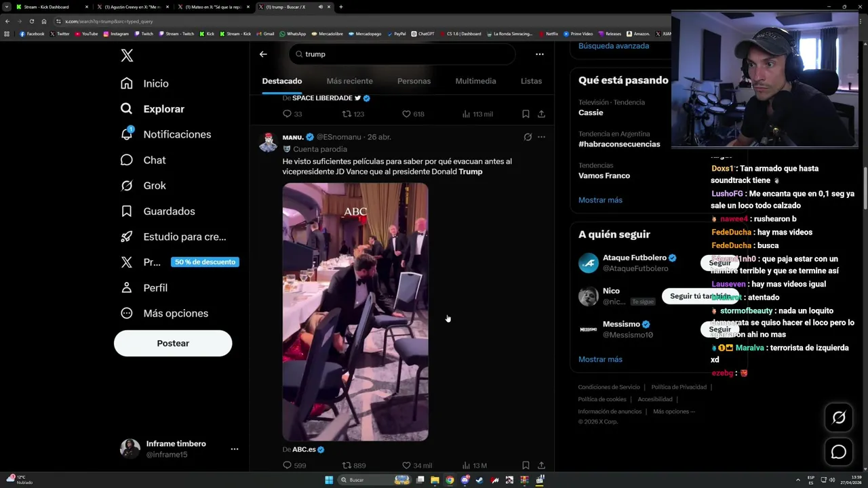The height and width of the screenshot is (488, 868).
Task: Click Mostrar más under trends
Action: click(600, 200)
